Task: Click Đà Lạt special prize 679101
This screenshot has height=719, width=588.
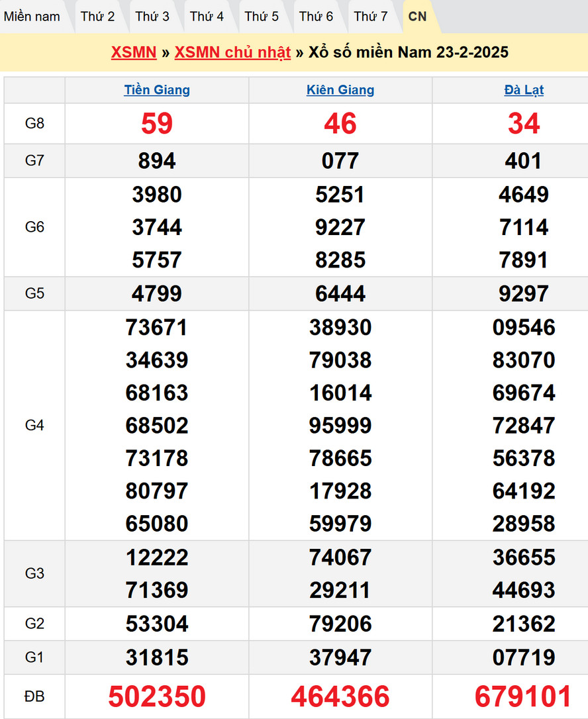Action: 524,696
